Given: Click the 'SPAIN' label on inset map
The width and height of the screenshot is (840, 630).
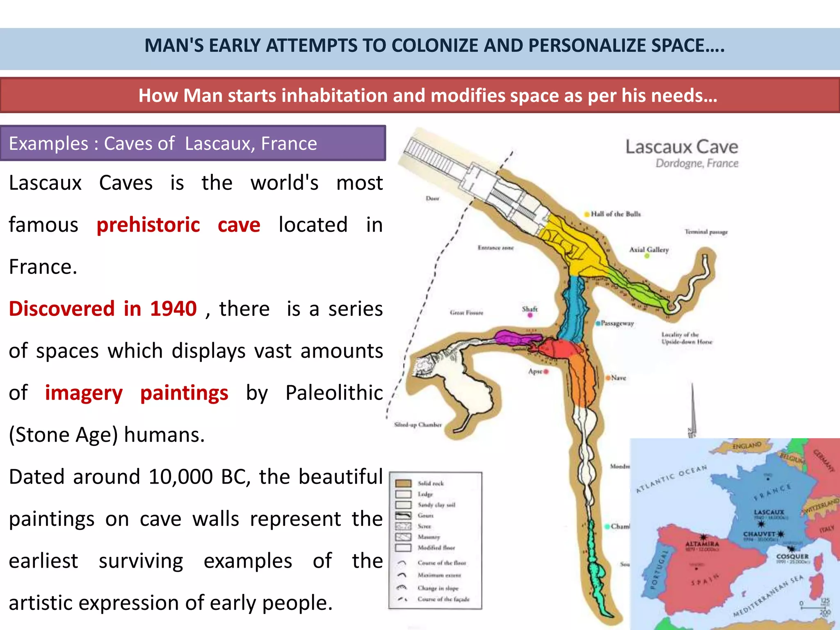Looking at the screenshot, I should 705,580.
